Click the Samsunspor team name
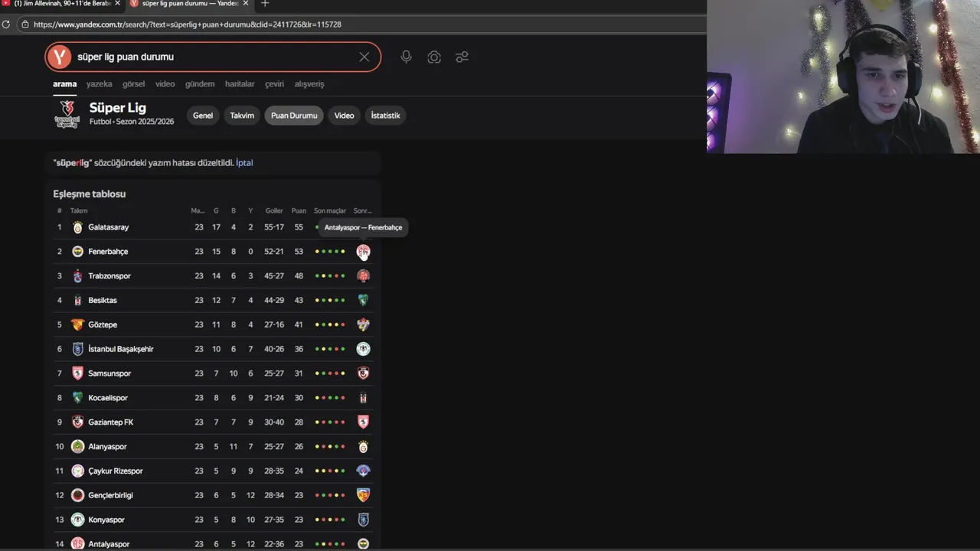Viewport: 980px width, 551px height. [109, 373]
